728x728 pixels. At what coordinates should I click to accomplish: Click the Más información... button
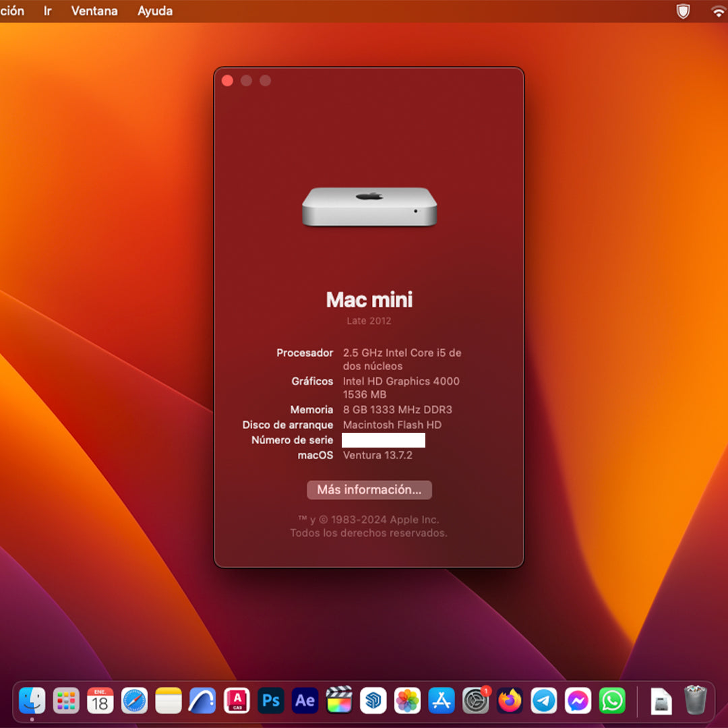pyautogui.click(x=369, y=490)
